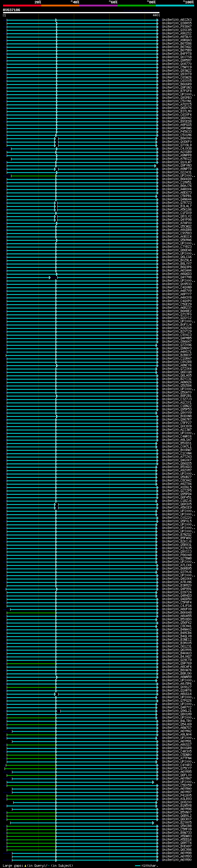Select hit label UniRef100_B8LYV7
Screen dimensions: 197x868
click(x=177, y=264)
